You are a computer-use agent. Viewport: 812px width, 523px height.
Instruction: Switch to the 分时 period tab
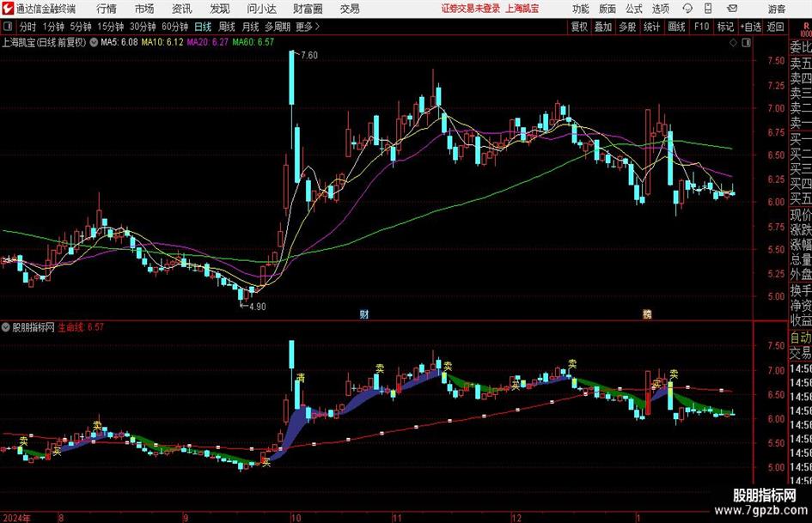pos(28,27)
